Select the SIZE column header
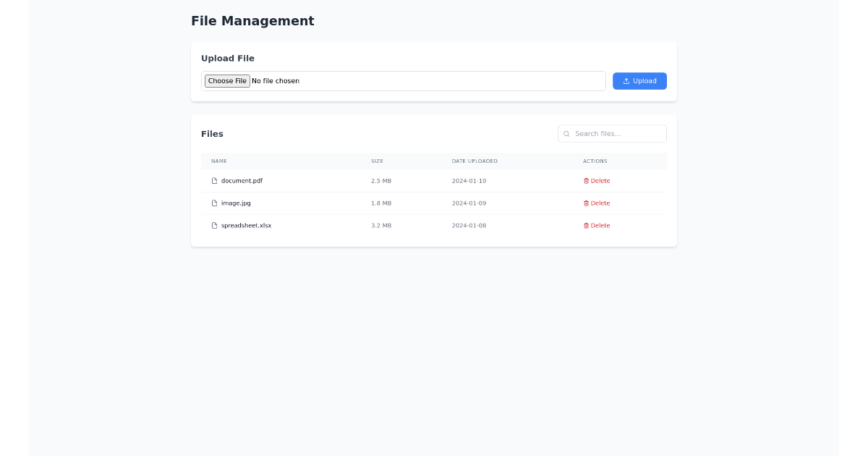868x456 pixels. [377, 161]
